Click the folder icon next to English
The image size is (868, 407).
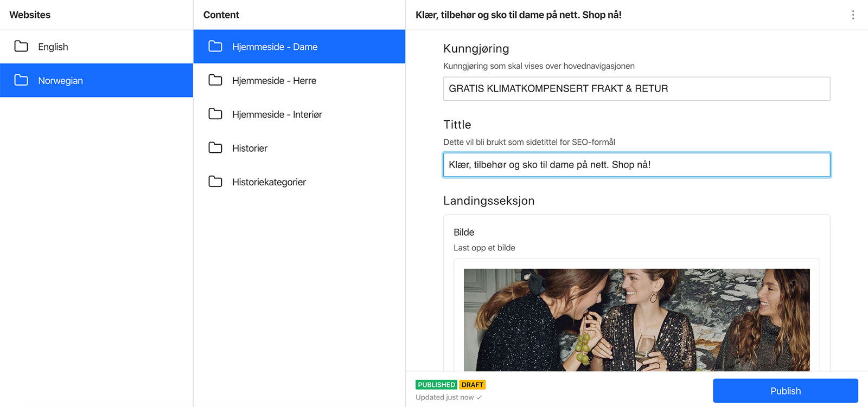click(x=21, y=46)
